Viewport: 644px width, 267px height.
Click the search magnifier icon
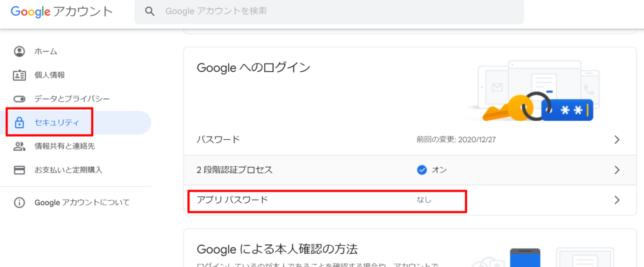click(x=150, y=11)
